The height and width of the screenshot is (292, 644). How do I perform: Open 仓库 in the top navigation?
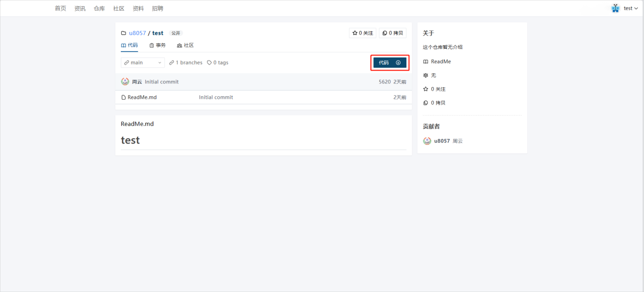point(99,8)
